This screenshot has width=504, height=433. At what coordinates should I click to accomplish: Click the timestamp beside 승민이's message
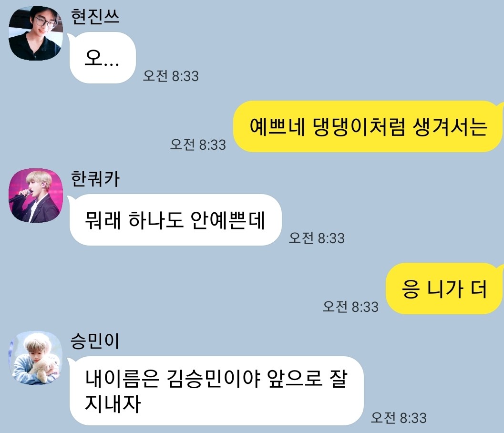click(x=399, y=418)
